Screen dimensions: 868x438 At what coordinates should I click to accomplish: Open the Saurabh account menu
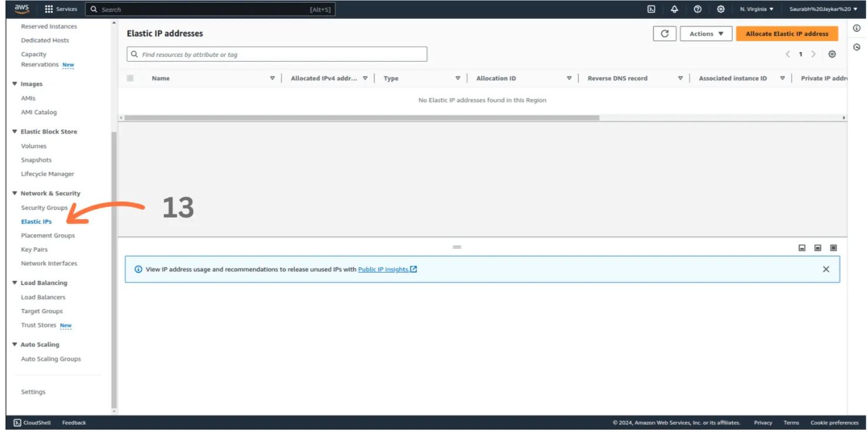click(823, 9)
